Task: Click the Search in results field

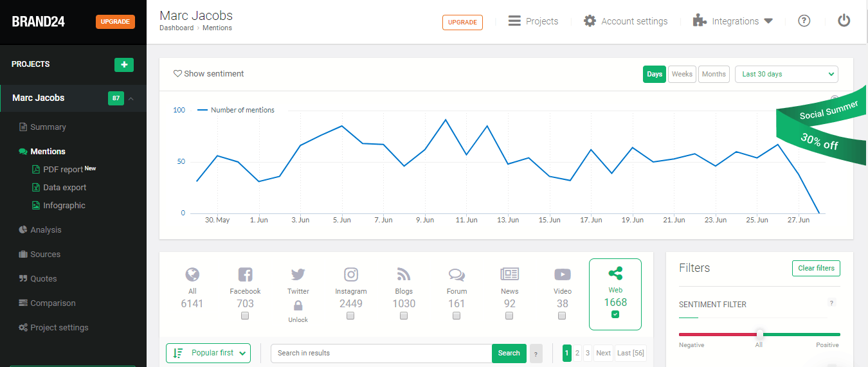Action: (381, 353)
